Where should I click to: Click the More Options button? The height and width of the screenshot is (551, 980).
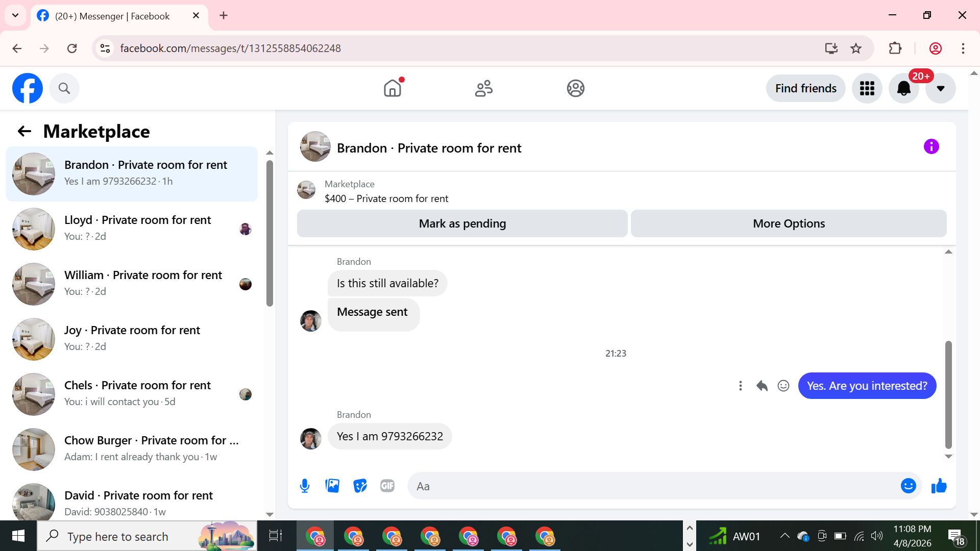point(789,223)
